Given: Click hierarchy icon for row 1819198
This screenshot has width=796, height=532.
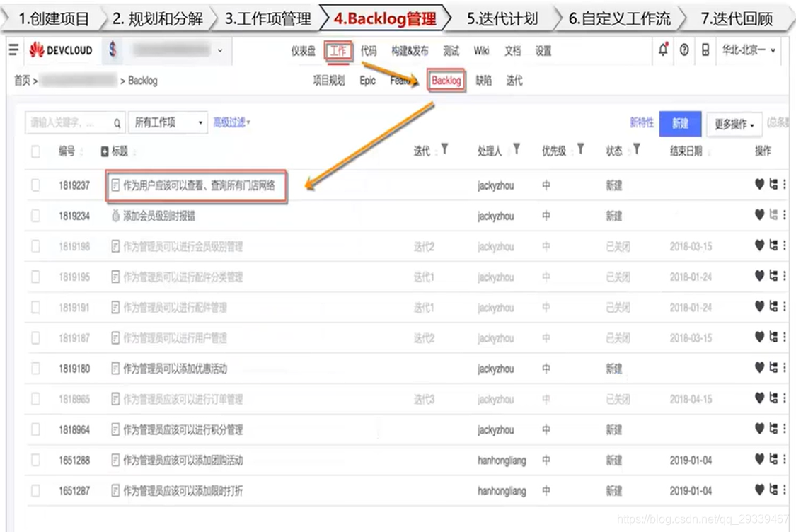Looking at the screenshot, I should click(773, 245).
